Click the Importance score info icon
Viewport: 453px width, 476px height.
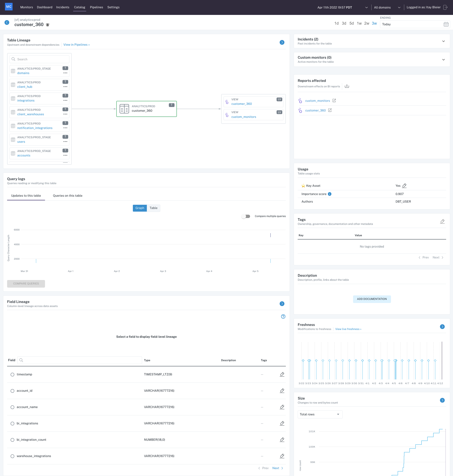[330, 194]
